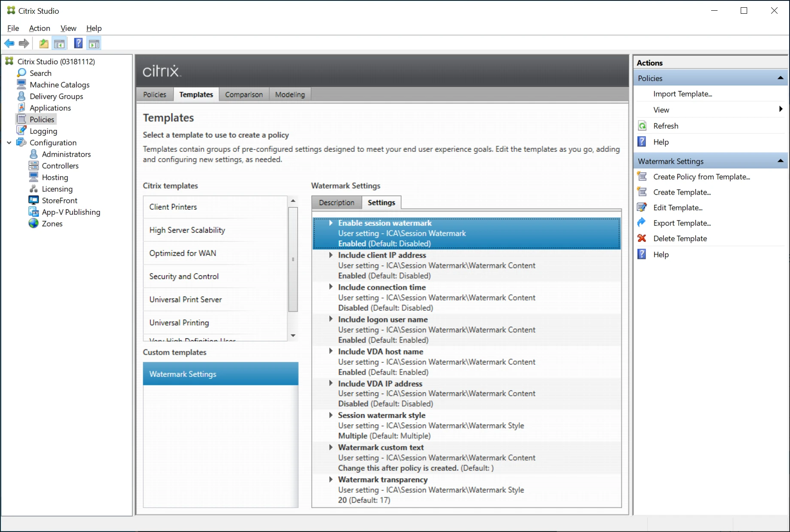Click the Show/Hide Console Tree toolbar icon
Screen dimensions: 790x532
point(59,43)
